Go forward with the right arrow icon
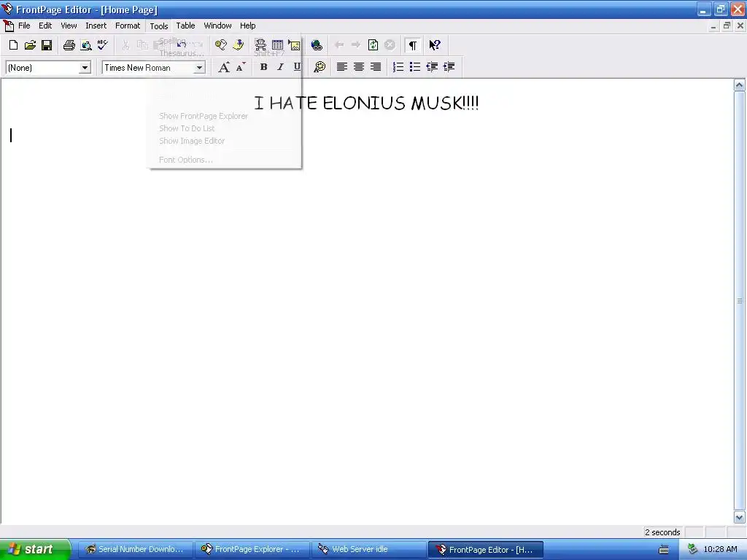This screenshot has width=747, height=560. tap(356, 44)
